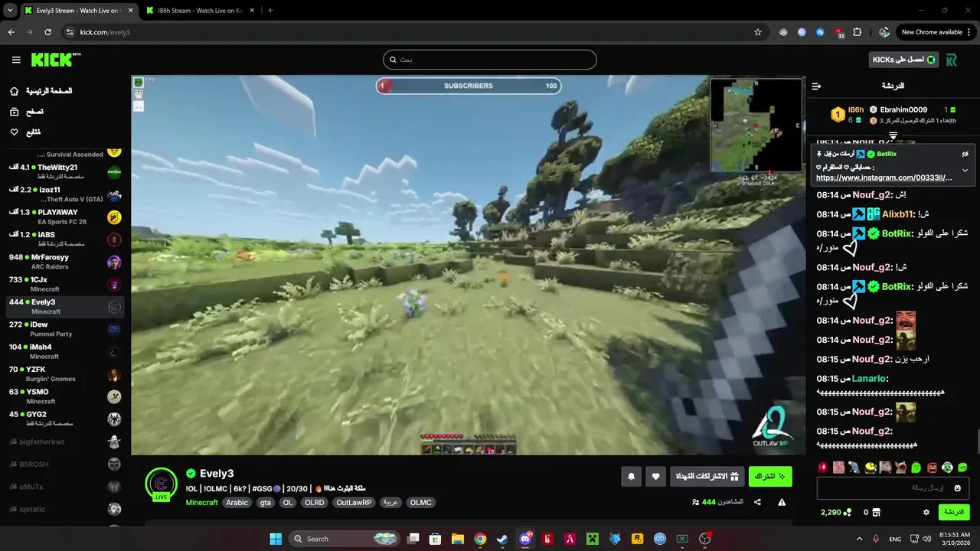Image resolution: width=980 pixels, height=551 pixels.
Task: Click the gift subscriptions button
Action: [x=707, y=477]
